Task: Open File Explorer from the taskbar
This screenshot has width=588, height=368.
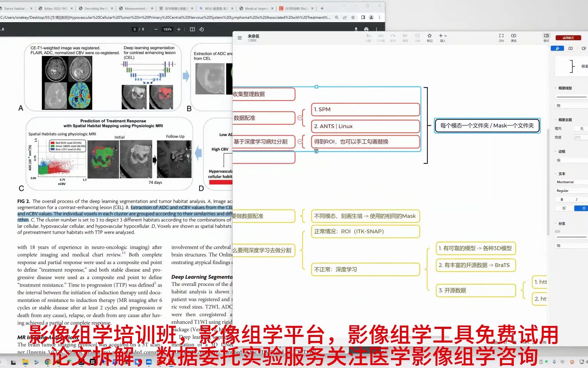Action: pos(25,362)
